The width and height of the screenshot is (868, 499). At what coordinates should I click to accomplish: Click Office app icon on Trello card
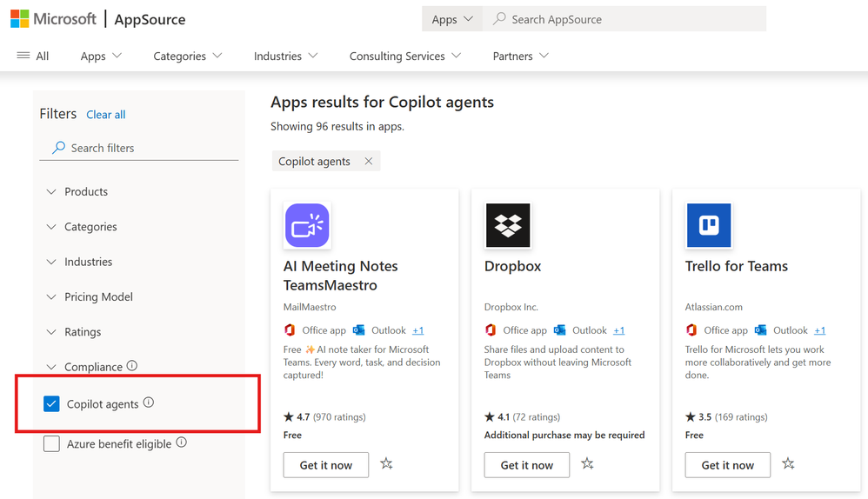691,330
